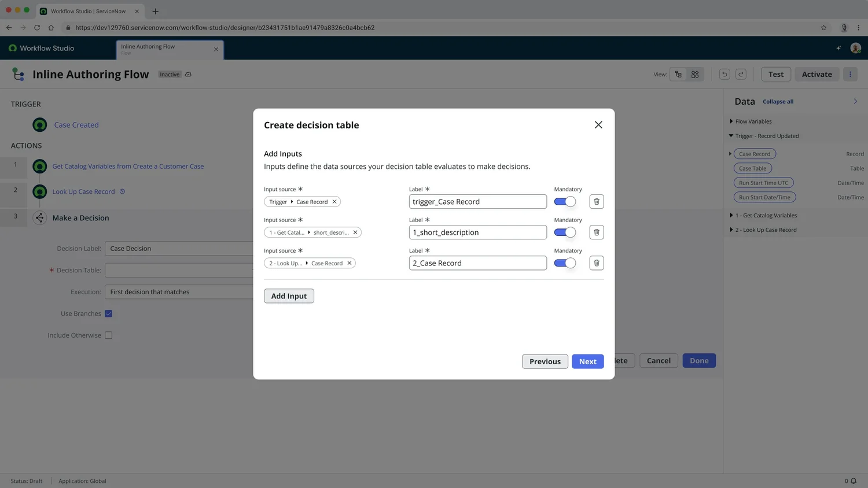Screen dimensions: 868x488
Task: Open the Execution dropdown
Action: tap(179, 292)
